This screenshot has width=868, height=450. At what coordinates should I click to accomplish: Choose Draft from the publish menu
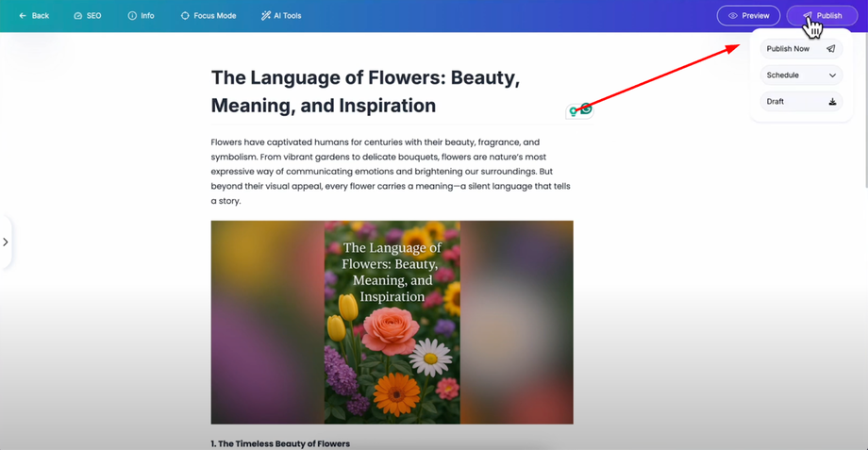(x=776, y=102)
